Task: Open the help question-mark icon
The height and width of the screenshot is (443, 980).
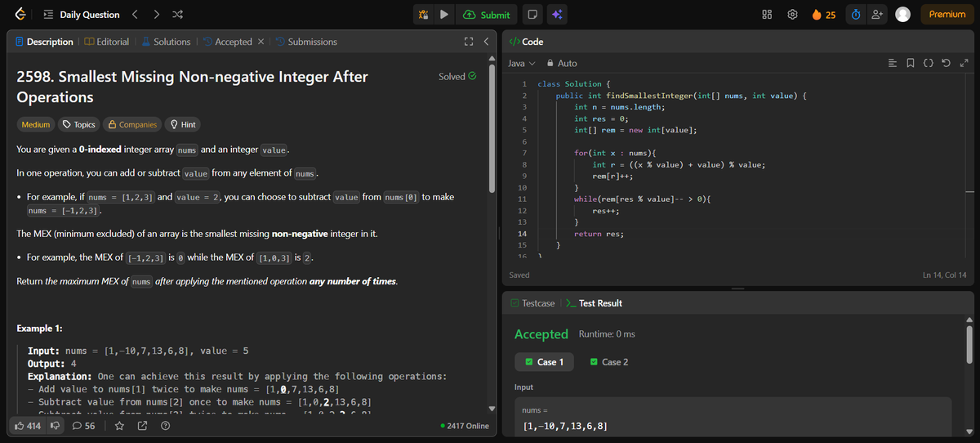Action: tap(166, 426)
